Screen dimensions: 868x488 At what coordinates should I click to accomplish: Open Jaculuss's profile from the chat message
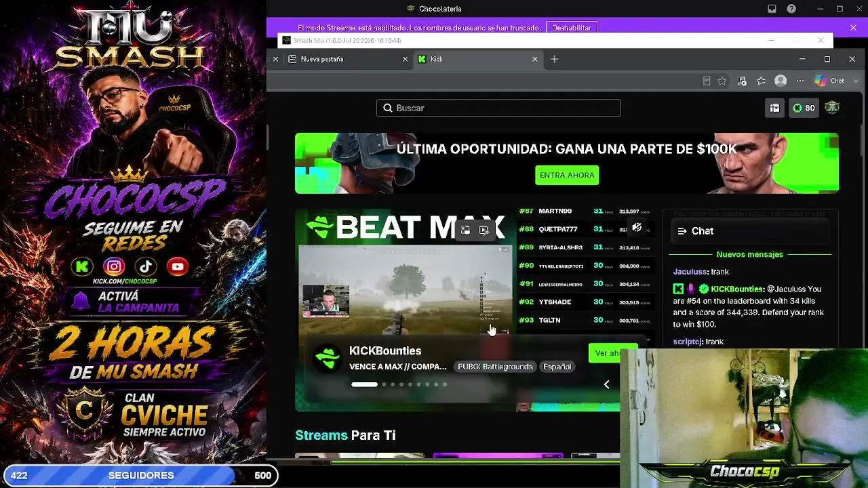coord(689,272)
